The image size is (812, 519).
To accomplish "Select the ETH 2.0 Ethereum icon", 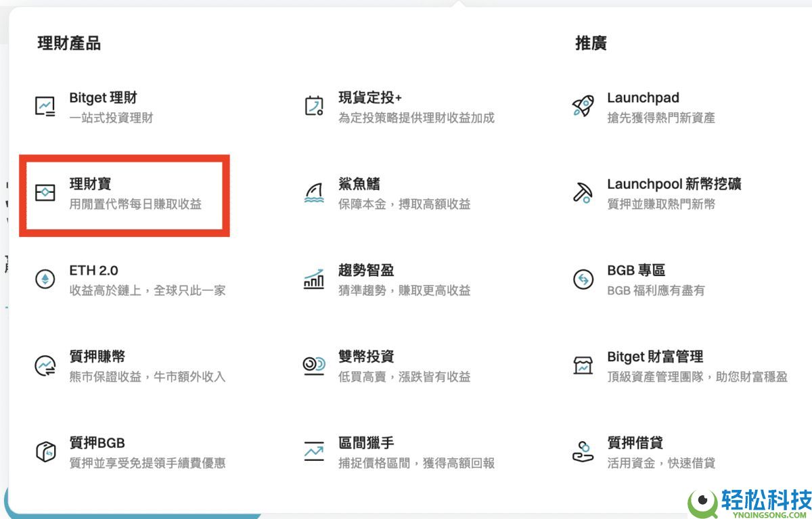I will pos(46,279).
